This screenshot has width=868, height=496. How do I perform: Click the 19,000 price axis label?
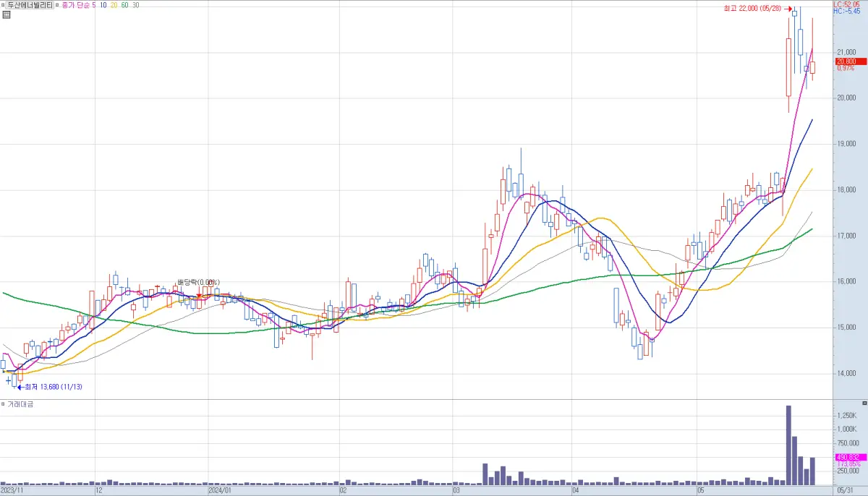[847, 144]
